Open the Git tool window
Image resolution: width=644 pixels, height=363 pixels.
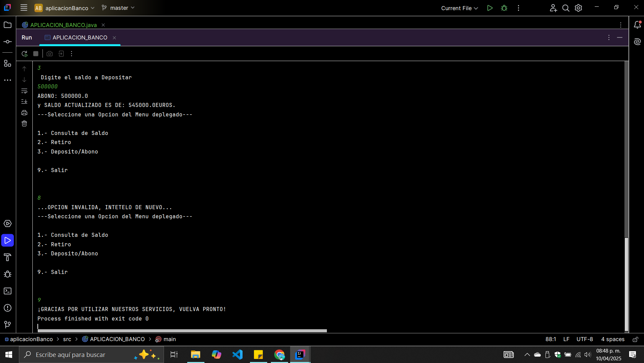tap(7, 325)
